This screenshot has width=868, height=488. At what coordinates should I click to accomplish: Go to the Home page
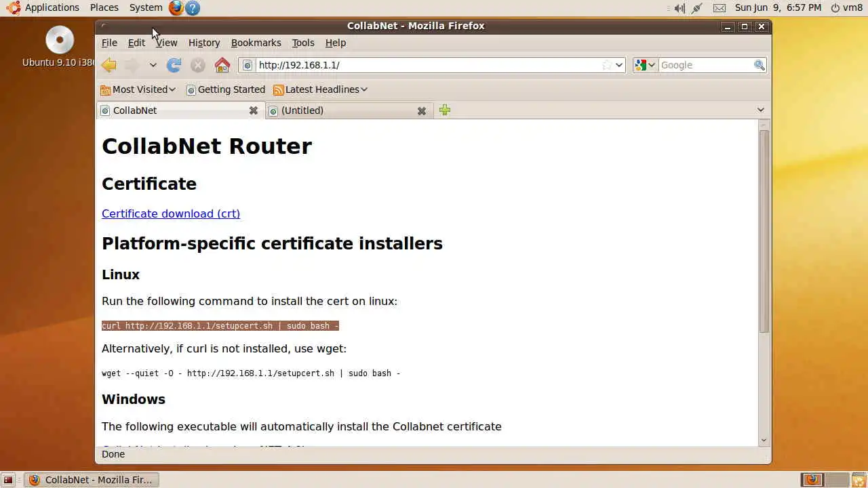[x=222, y=65]
